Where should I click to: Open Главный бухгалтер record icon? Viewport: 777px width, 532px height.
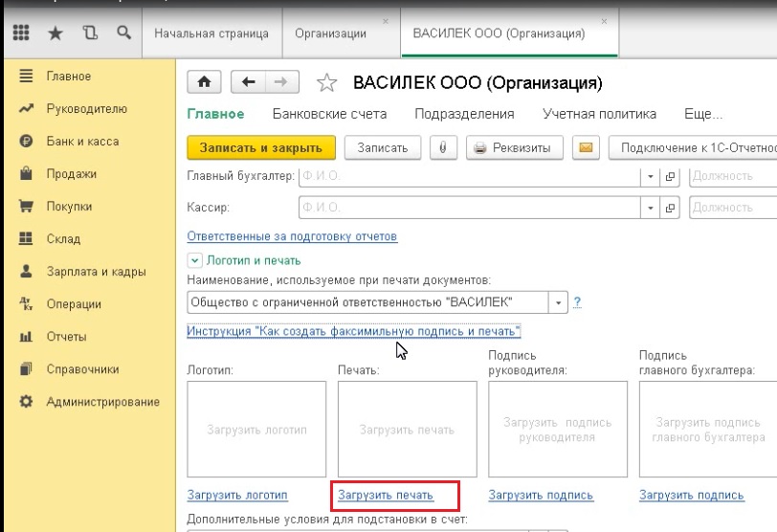click(670, 176)
